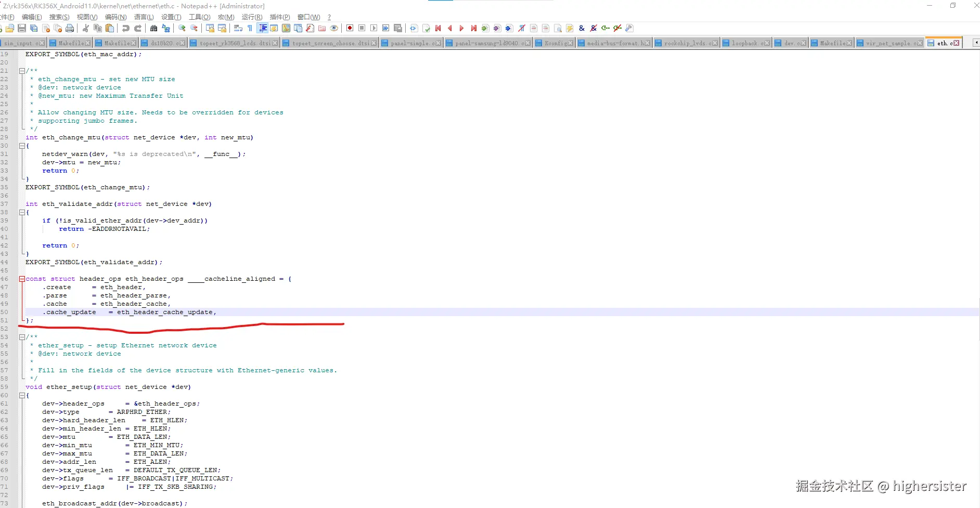Click the Print toolbar icon
Viewport: 980px width, 508px height.
pos(70,28)
